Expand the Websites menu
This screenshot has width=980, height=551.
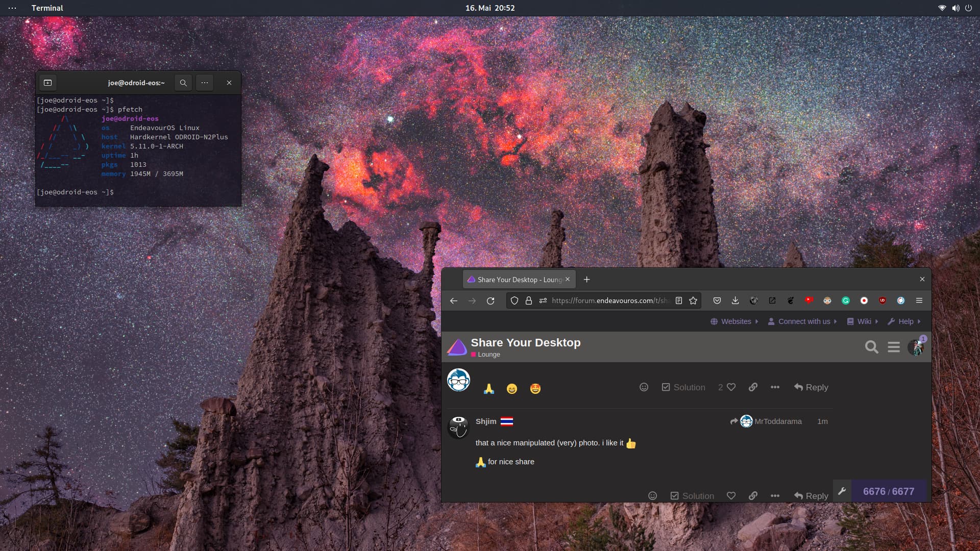click(734, 321)
